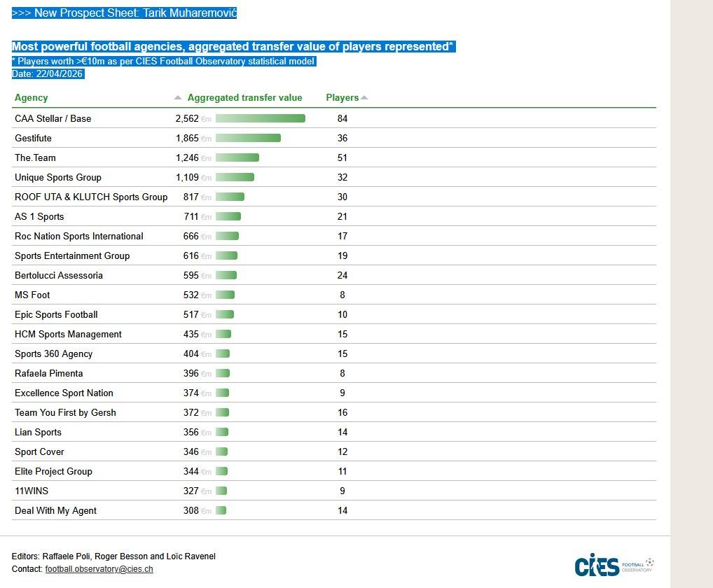The height and width of the screenshot is (588, 713).
Task: Click the green value bar for CAA Stellar / Base
Action: click(260, 119)
